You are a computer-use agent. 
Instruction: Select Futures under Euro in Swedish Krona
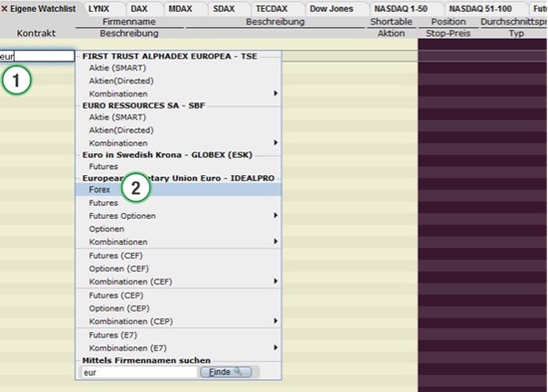tap(103, 167)
